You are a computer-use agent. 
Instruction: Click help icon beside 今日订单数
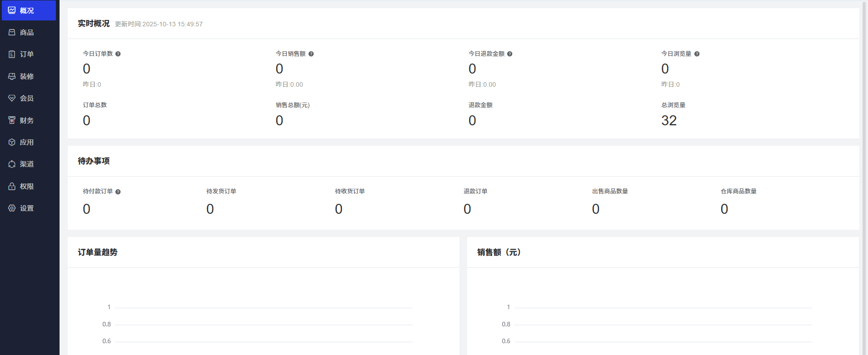[118, 54]
